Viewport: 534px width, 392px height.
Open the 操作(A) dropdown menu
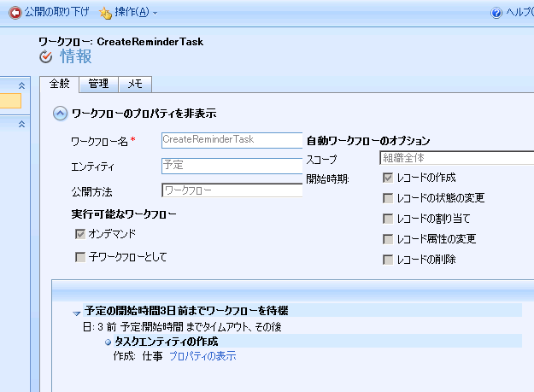(135, 13)
